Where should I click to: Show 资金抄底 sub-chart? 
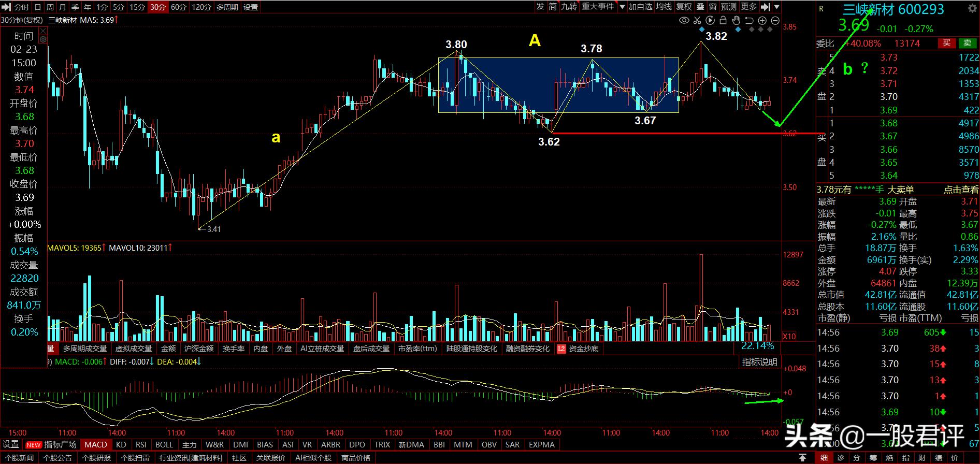[584, 349]
